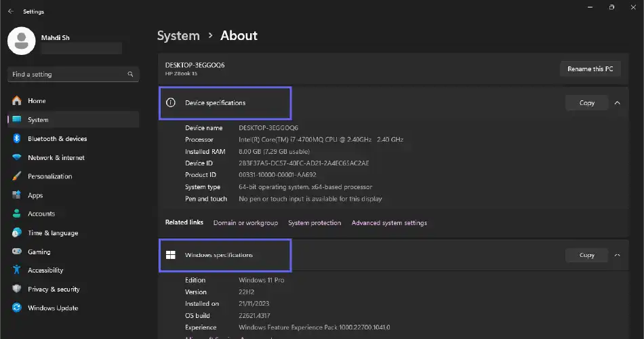The width and height of the screenshot is (644, 339).
Task: Open Domain or workgroup link
Action: coord(245,223)
